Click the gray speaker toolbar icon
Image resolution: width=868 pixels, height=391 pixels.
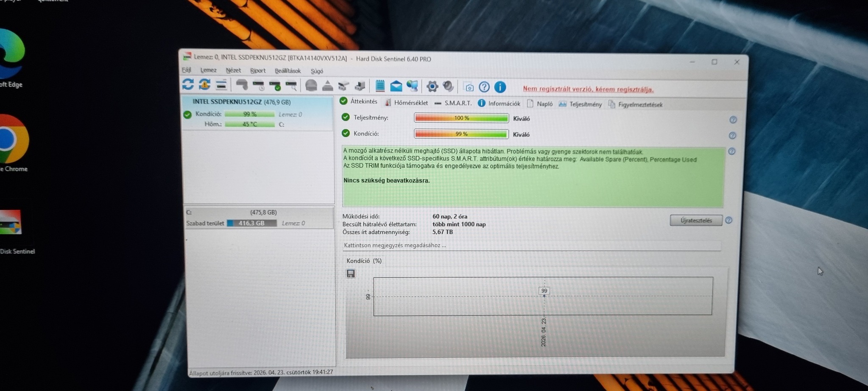pos(448,87)
